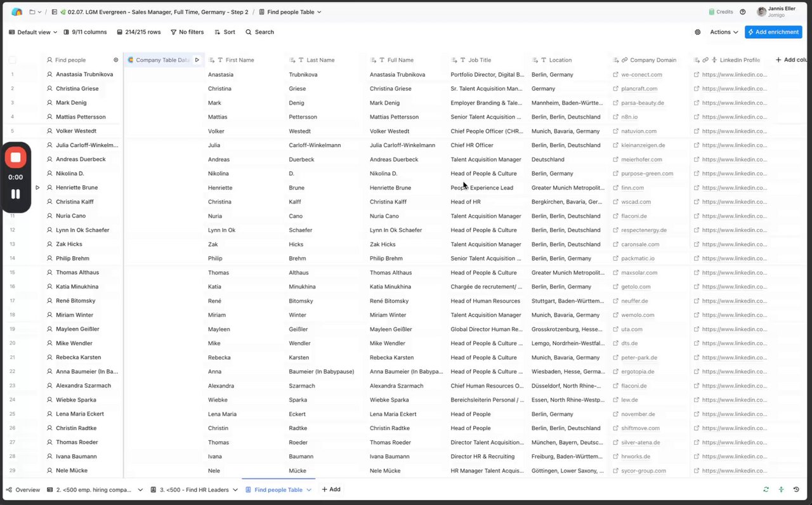The image size is (812, 505).
Task: Click Add to create a new table tab
Action: click(331, 490)
